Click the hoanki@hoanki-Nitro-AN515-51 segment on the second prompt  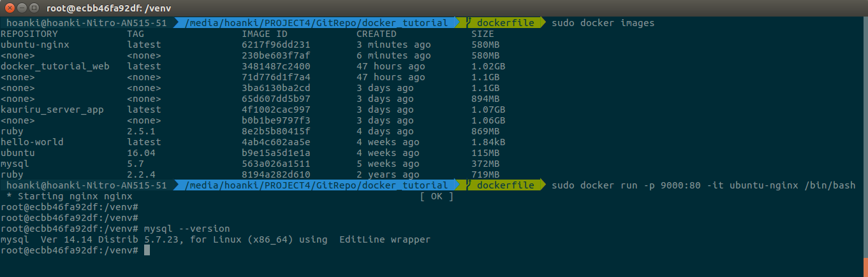click(x=87, y=185)
